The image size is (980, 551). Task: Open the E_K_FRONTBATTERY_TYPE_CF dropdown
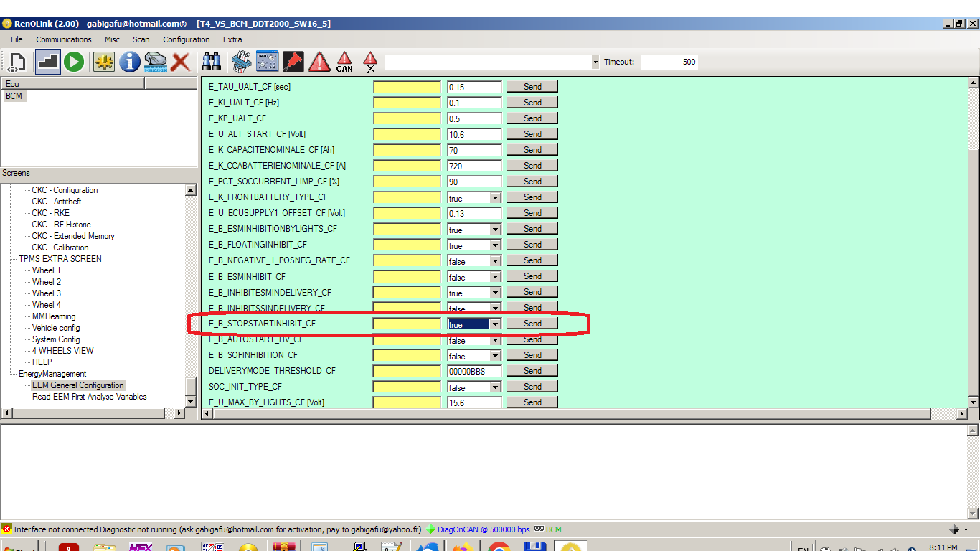[x=495, y=198]
